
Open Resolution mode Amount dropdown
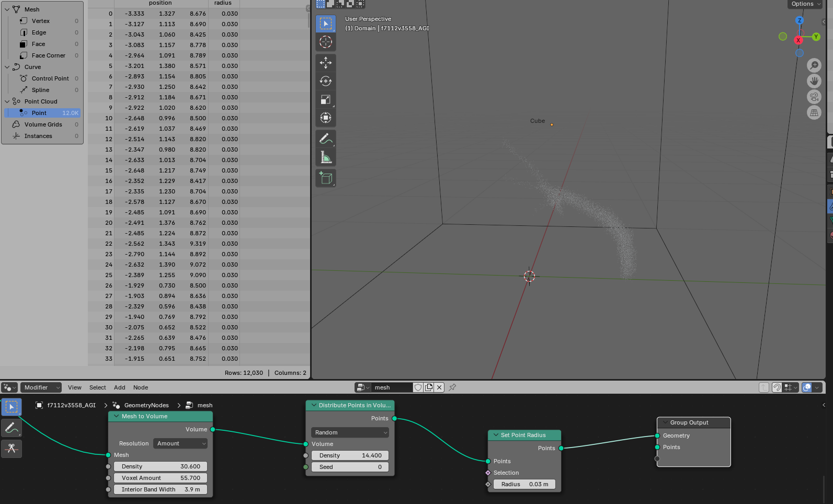tap(180, 443)
